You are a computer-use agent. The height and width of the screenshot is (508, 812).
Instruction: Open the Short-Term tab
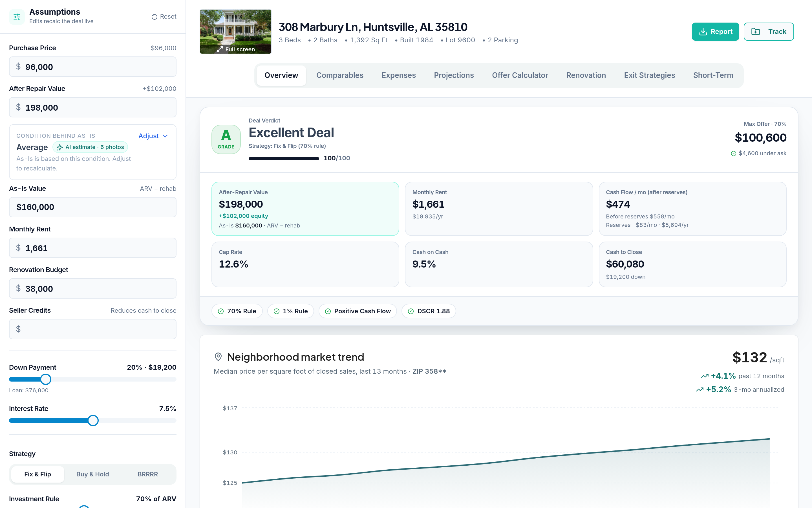713,75
